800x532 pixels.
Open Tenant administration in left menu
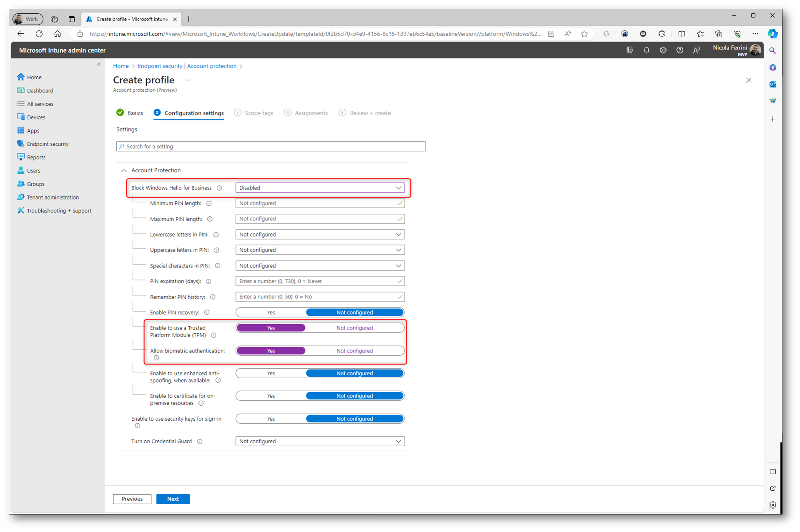[x=53, y=197]
